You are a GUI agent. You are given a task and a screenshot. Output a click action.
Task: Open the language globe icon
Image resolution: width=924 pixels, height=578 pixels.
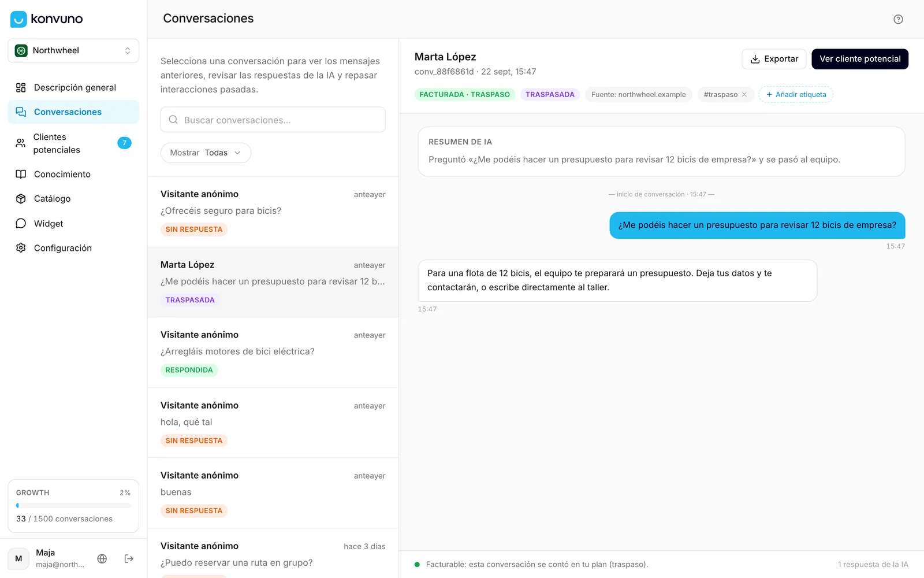click(102, 558)
